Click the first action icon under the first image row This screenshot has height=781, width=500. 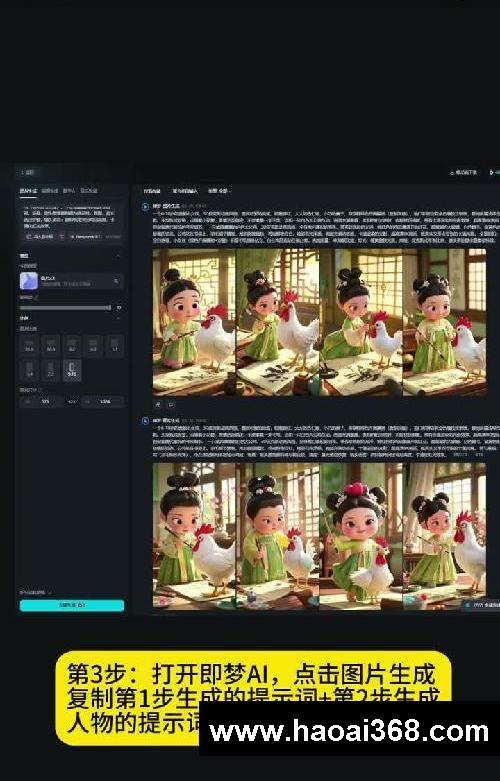pyautogui.click(x=158, y=405)
